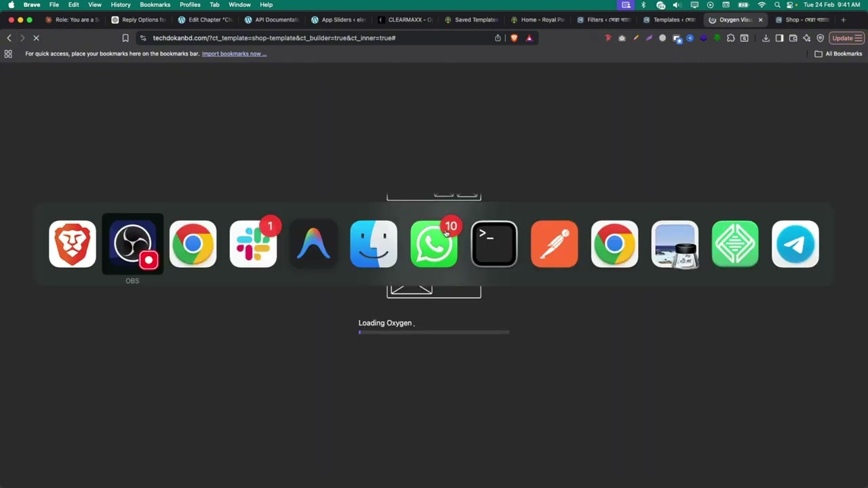
Task: Open the Apps grid icon in bookmarks bar
Action: (x=8, y=54)
